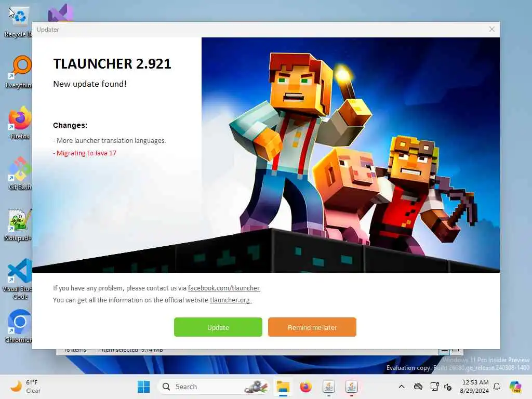Open the Recycle Bin desktop icon
Screen dimensions: 532x399
[19, 22]
